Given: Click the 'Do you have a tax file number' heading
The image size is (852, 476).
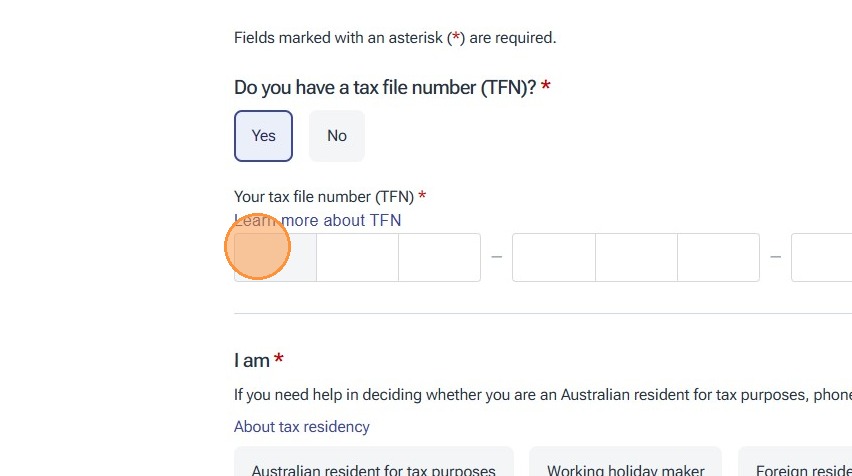Looking at the screenshot, I should (x=385, y=88).
